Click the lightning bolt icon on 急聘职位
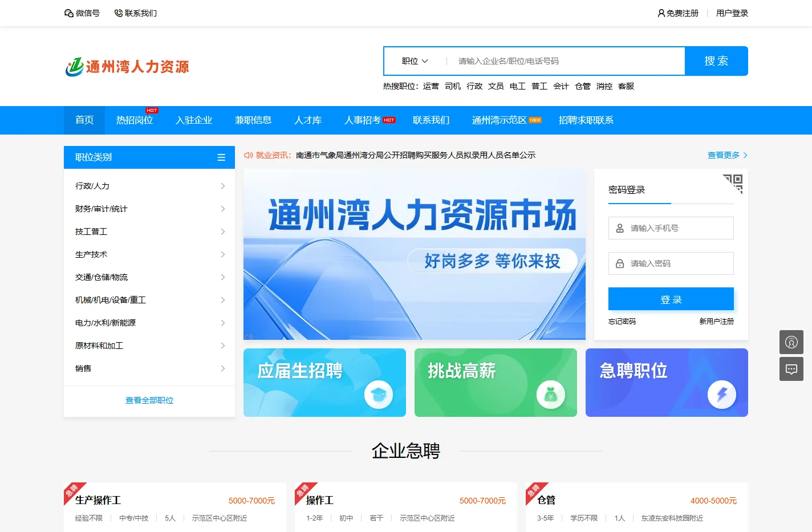812x532 pixels. 722,394
